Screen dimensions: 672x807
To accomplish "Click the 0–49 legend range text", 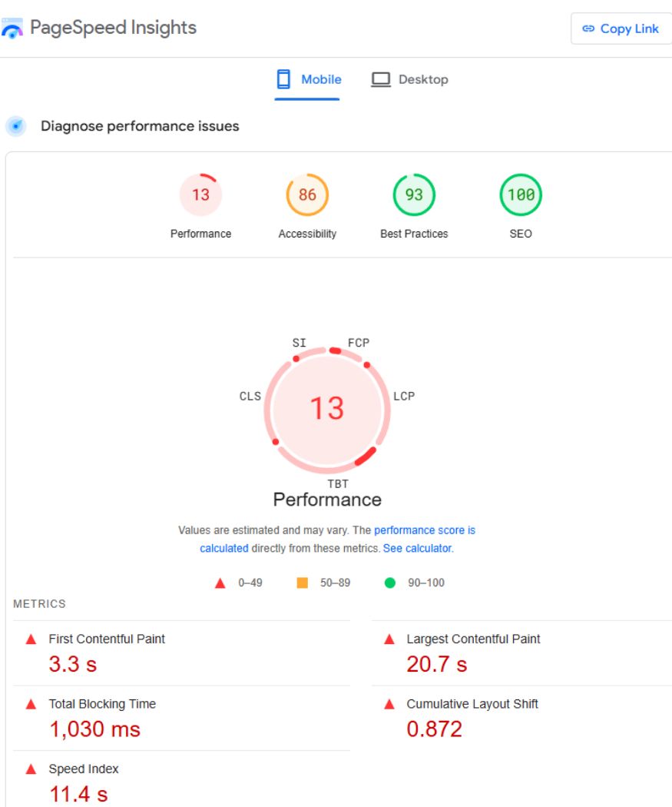I will click(x=250, y=583).
